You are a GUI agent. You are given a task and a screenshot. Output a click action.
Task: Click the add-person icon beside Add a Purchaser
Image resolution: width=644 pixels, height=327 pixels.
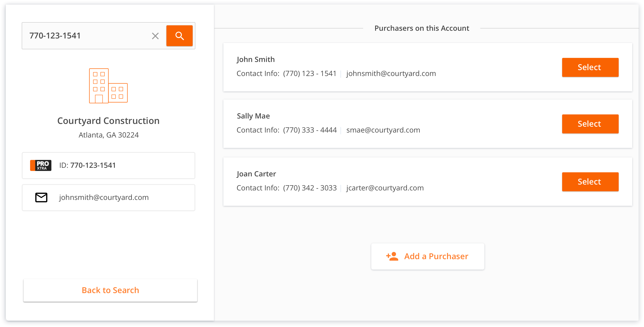(392, 256)
